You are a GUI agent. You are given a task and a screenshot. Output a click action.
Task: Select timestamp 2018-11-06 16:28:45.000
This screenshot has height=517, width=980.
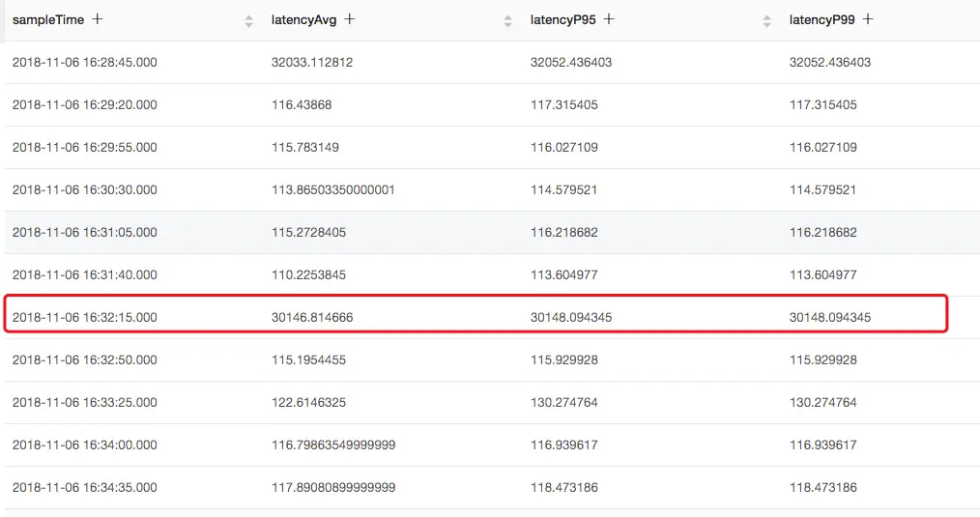click(85, 63)
